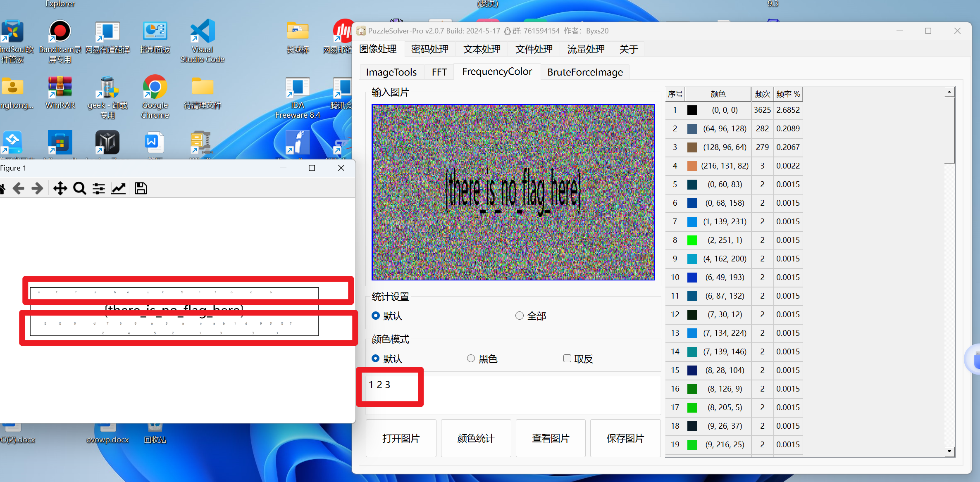Image resolution: width=980 pixels, height=482 pixels.
Task: Click the matplotlib Pan axes tool
Action: (60, 188)
